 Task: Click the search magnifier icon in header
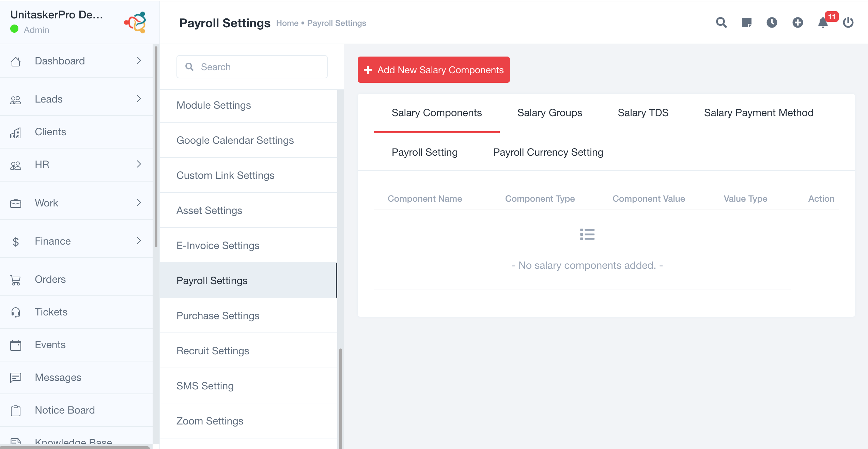[721, 22]
